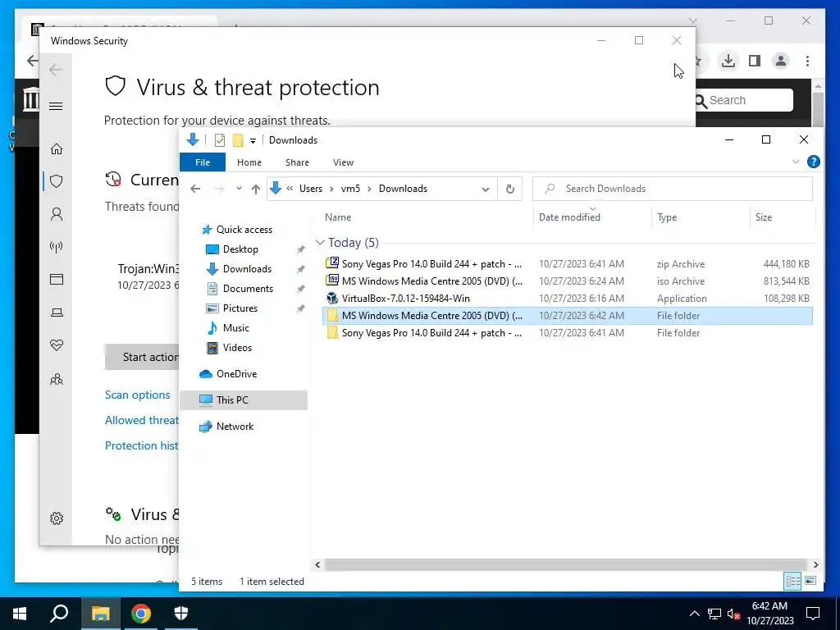840x630 pixels.
Task: Collapse the Today (5) group
Action: (x=320, y=243)
